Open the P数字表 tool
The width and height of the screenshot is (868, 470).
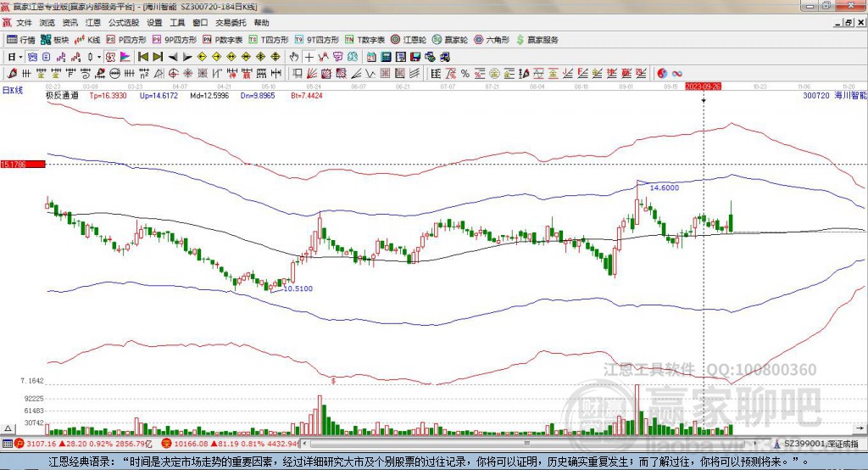[223, 40]
